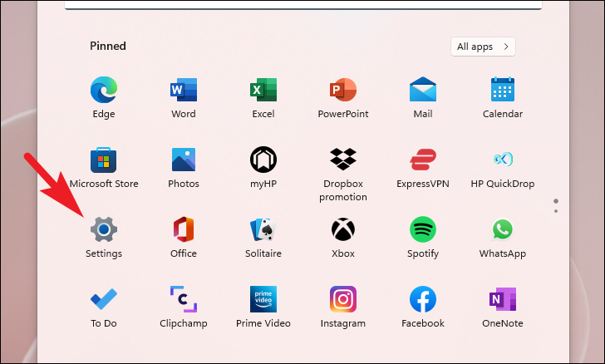Open the To Do app

tap(104, 299)
